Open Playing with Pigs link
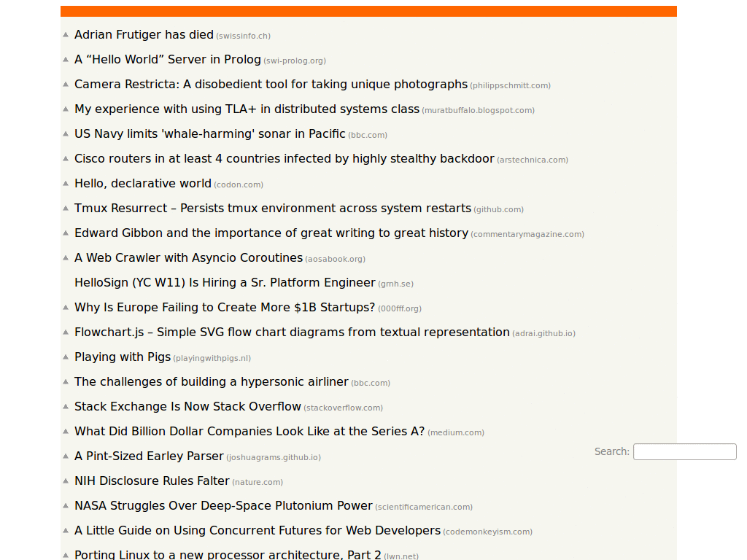Viewport: 747px width, 560px height. coord(123,357)
